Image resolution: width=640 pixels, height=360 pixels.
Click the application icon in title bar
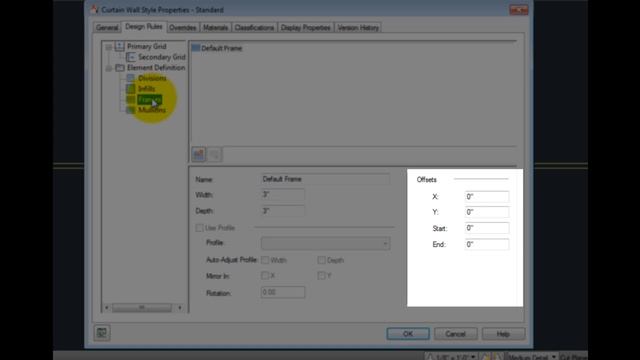point(95,9)
